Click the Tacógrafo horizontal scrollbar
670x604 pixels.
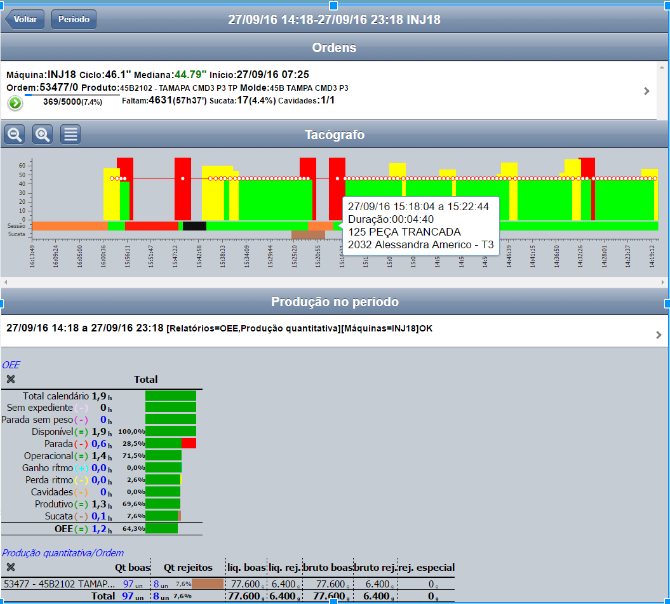[334, 282]
